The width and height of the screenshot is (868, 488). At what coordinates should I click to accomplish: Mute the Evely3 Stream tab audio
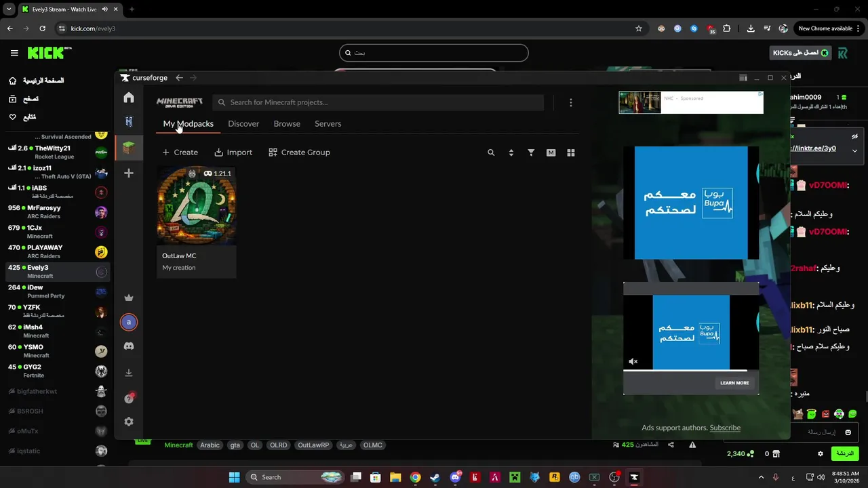point(104,9)
